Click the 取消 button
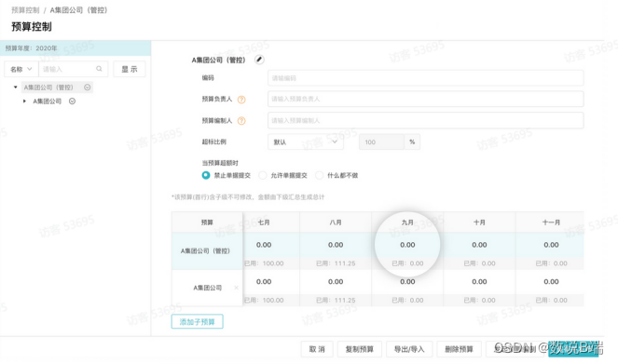The image size is (618, 364). pos(317,349)
